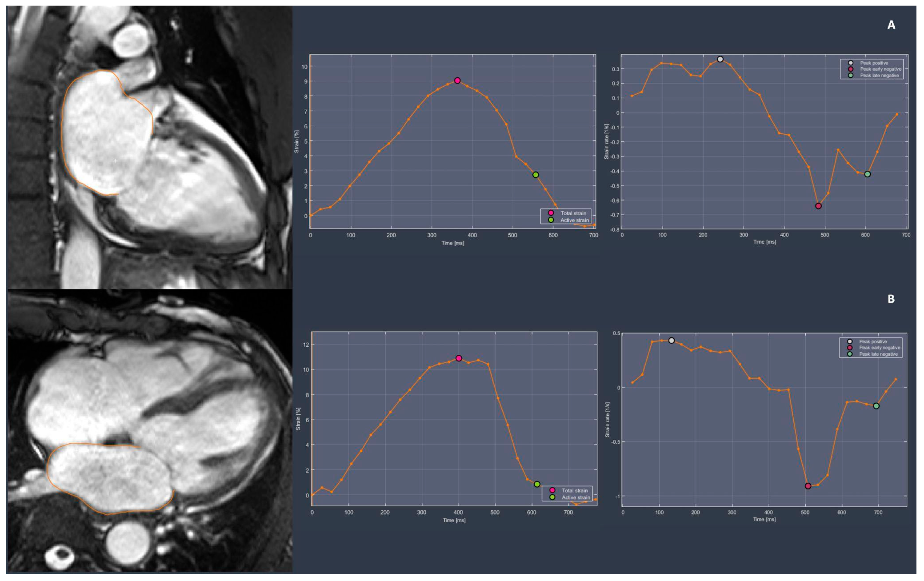Click the panel label letter B
Image resolution: width=924 pixels, height=581 pixels.
[x=891, y=299]
